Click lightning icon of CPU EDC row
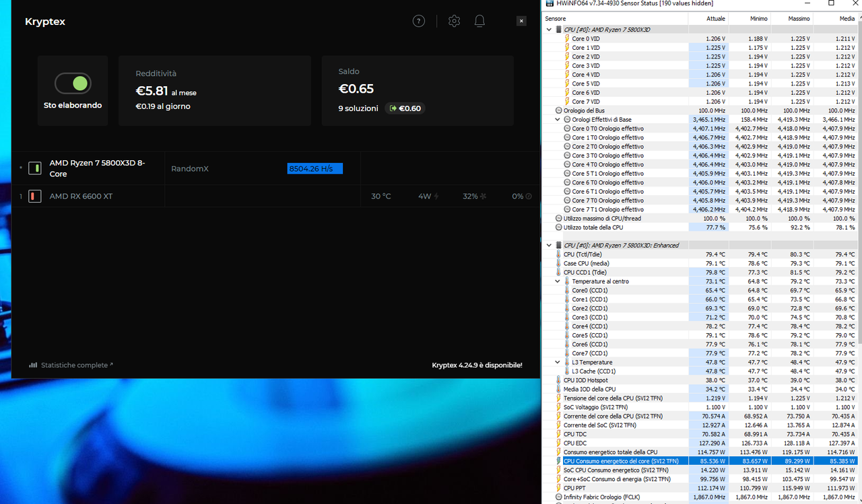The width and height of the screenshot is (862, 504). point(558,443)
